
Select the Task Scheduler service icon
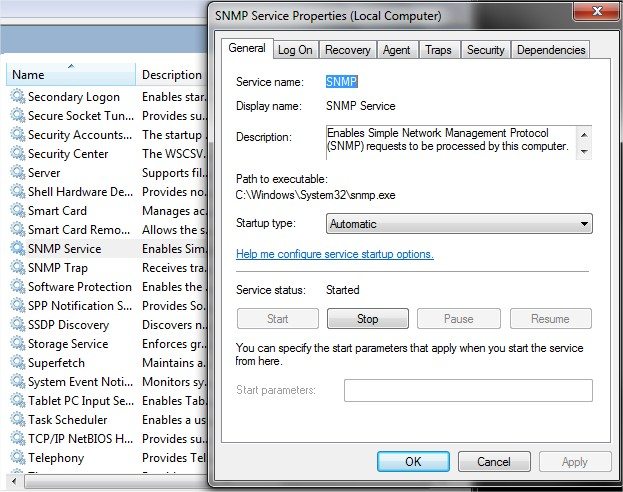18,420
